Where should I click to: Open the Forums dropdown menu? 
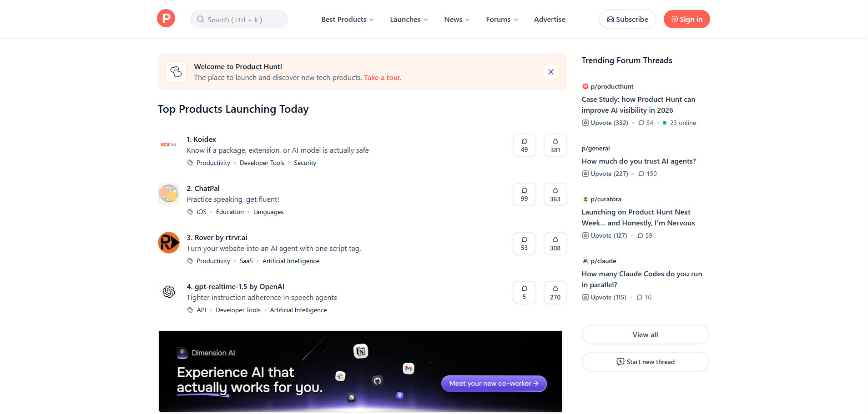tap(501, 19)
